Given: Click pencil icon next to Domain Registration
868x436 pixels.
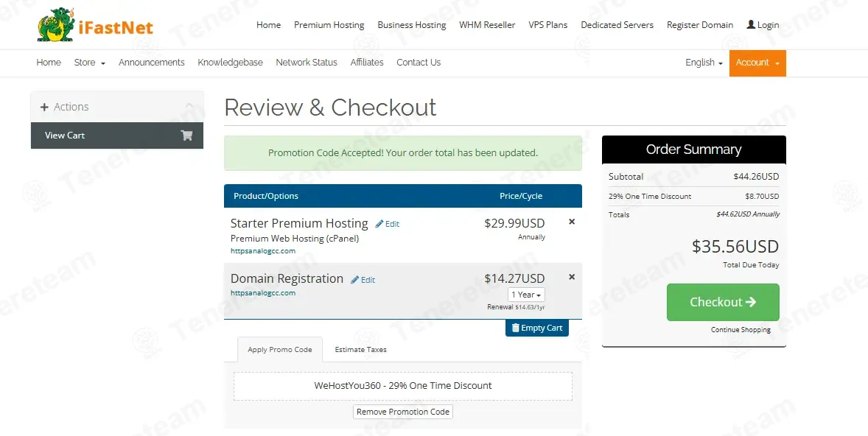Looking at the screenshot, I should pyautogui.click(x=355, y=279).
